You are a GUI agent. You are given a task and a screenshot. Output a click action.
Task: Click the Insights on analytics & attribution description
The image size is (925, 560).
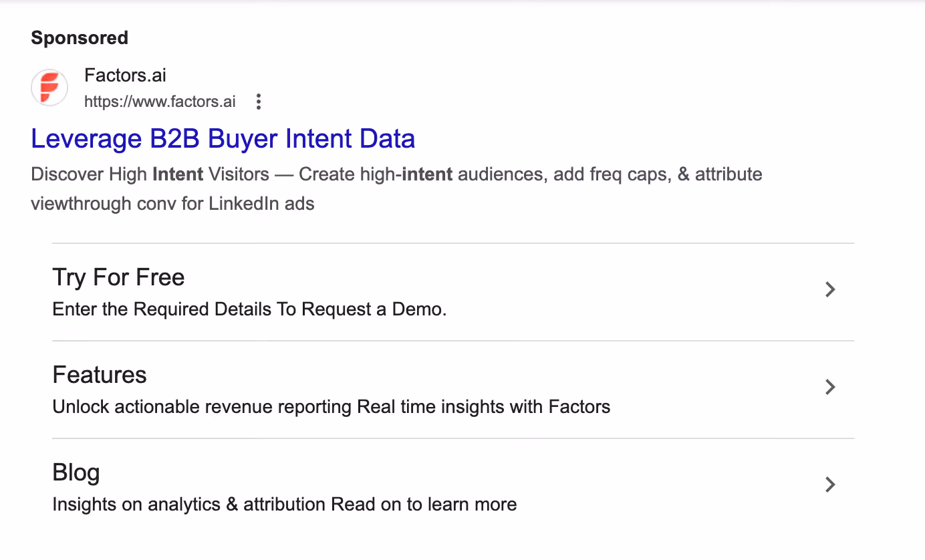285,505
